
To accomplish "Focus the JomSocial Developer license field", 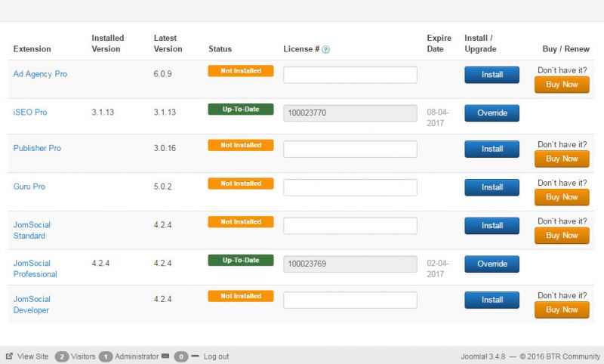I will (x=350, y=300).
